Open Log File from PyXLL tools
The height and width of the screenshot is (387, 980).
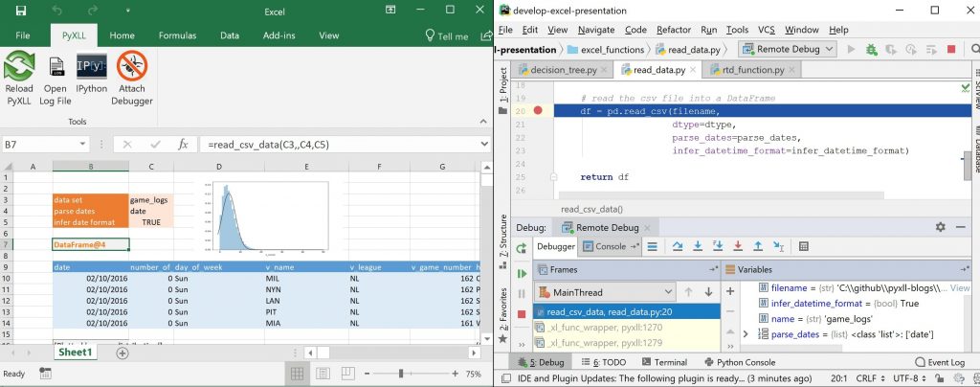[56, 79]
